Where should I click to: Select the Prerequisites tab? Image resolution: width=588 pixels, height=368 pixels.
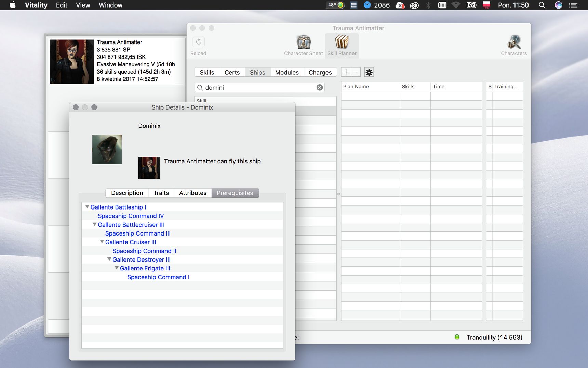tap(235, 193)
